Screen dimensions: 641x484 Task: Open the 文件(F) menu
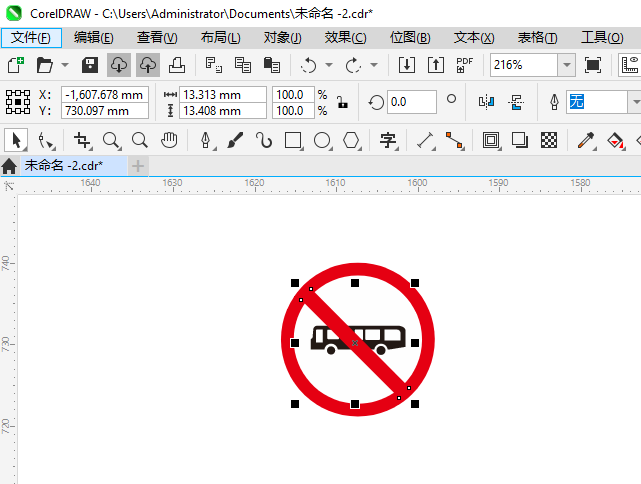tap(31, 38)
